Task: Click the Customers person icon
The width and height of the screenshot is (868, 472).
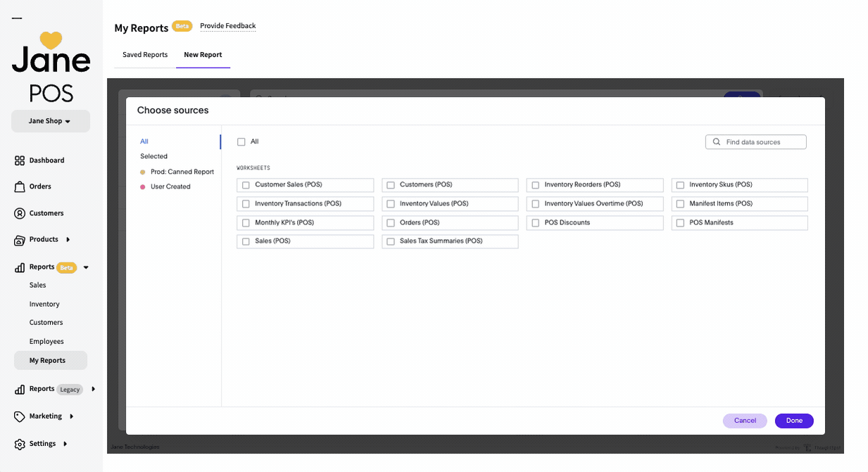Action: [x=20, y=213]
